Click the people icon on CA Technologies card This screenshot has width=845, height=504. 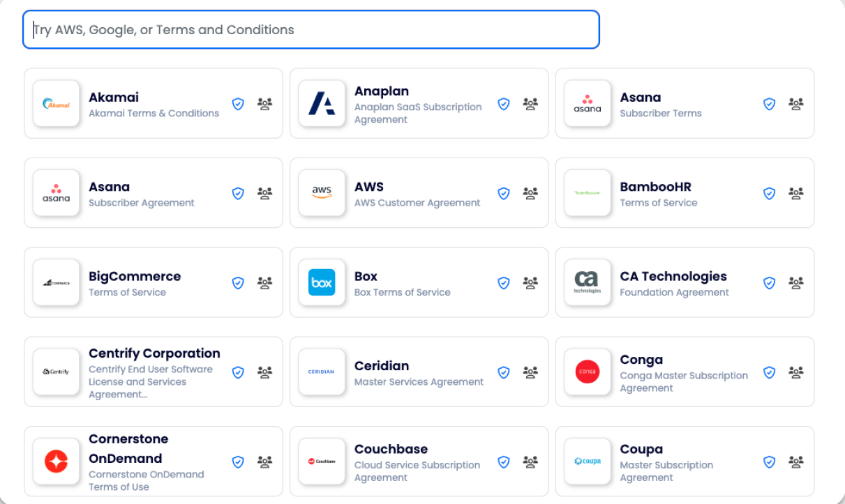tap(796, 283)
